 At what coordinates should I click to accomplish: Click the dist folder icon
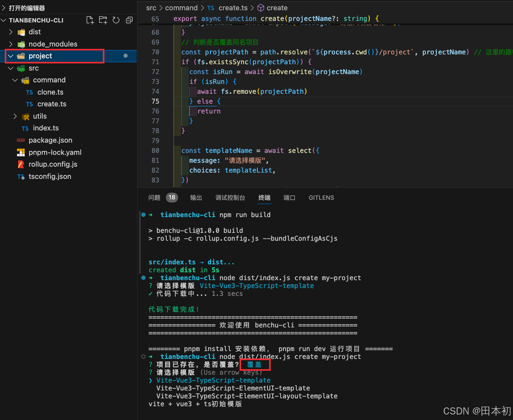point(21,32)
